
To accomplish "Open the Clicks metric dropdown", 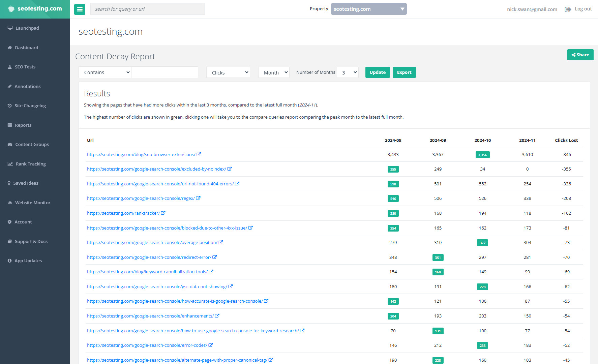I will tap(228, 72).
